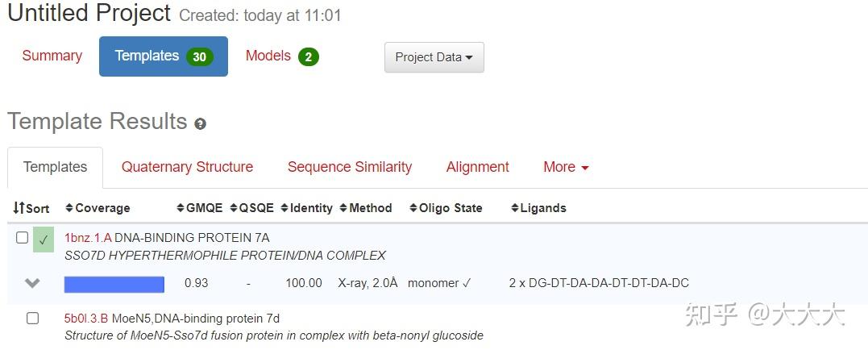Sort templates by Oligo State column
The image size is (868, 350).
click(x=446, y=208)
